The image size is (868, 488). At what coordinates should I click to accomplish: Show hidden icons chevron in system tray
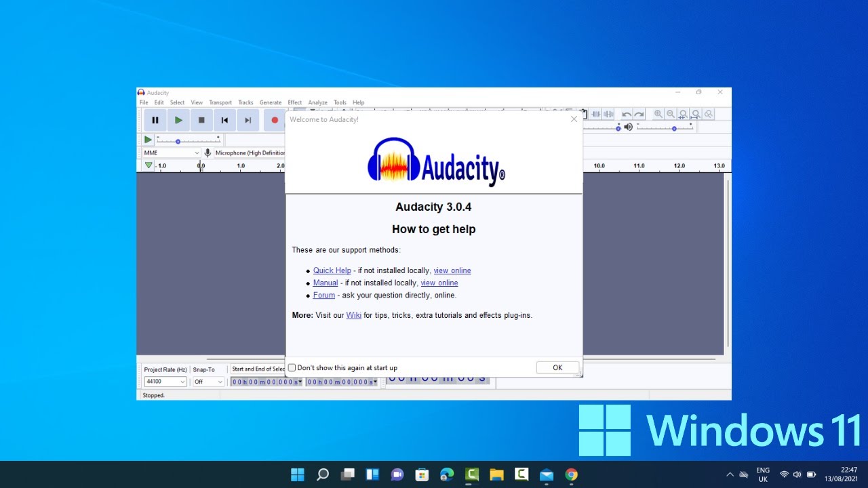point(730,474)
